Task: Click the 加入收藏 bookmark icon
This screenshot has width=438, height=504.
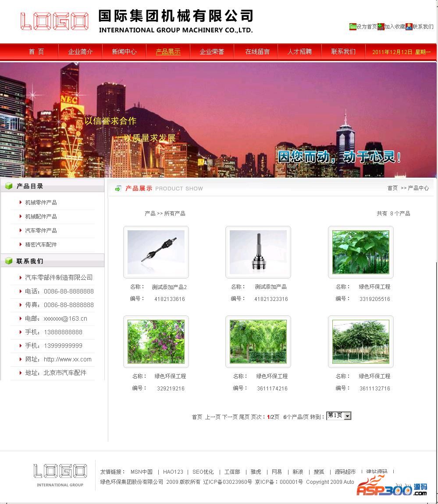Action: 381,27
